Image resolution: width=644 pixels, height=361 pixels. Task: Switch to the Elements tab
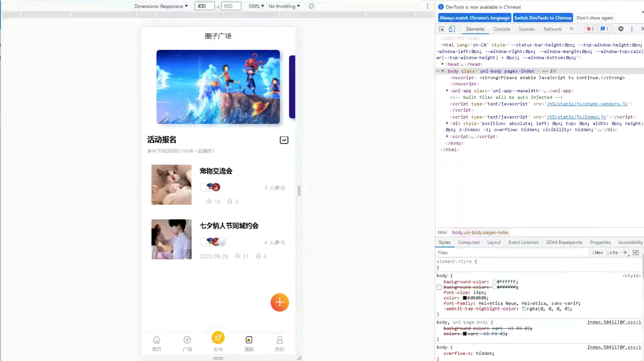(475, 29)
